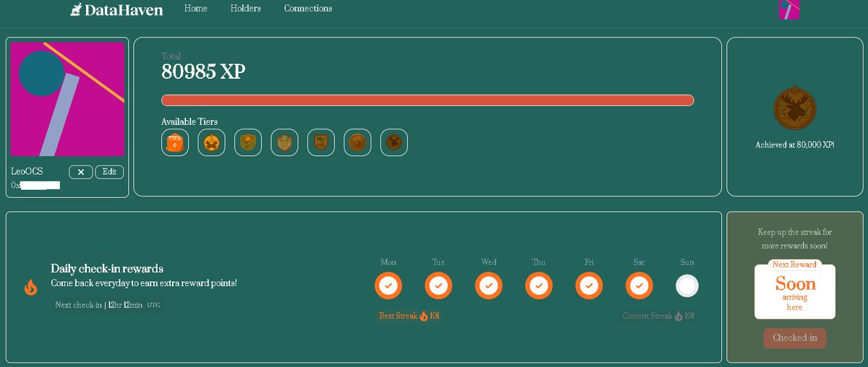Click the Current Streak flame icon
Viewport: 868px width, 367px height.
(678, 316)
